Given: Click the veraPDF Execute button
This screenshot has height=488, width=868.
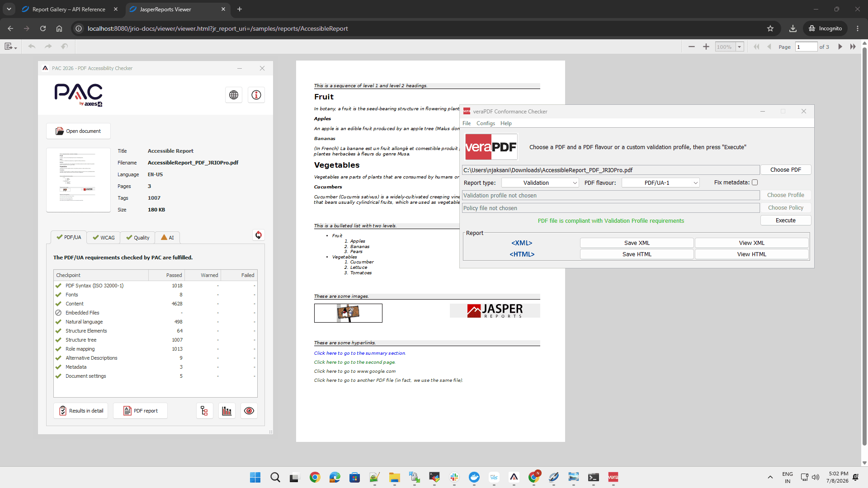Looking at the screenshot, I should [786, 221].
